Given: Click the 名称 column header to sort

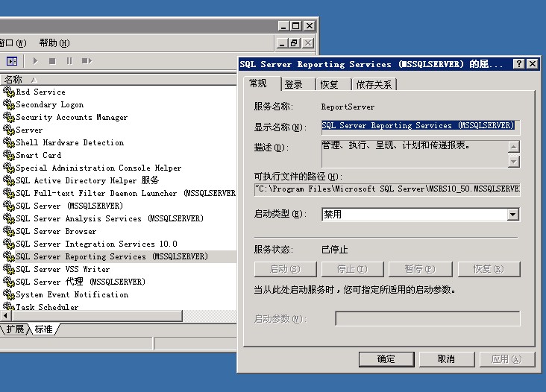Looking at the screenshot, I should [x=119, y=80].
